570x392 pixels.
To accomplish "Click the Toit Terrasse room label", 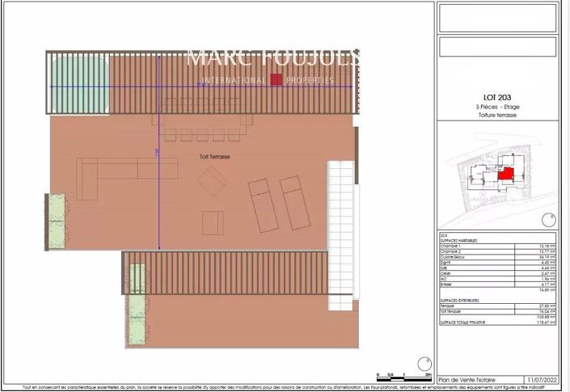I will coord(213,157).
